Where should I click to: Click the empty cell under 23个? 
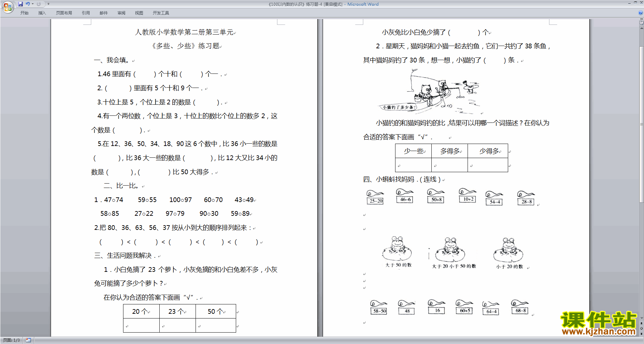tap(177, 326)
